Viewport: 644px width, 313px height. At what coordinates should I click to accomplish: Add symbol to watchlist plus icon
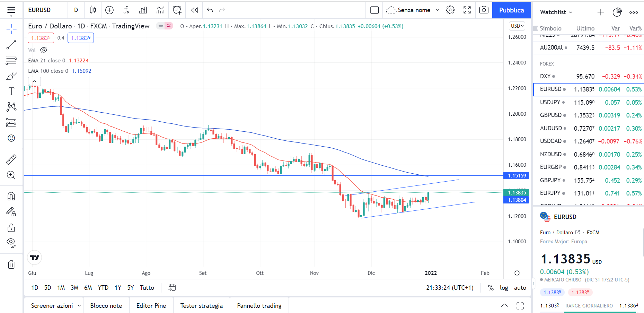601,12
